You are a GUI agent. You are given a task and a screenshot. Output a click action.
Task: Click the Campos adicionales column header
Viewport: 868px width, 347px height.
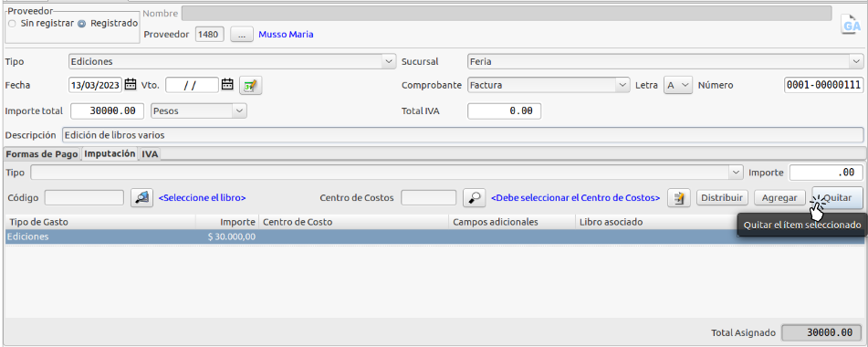(511, 222)
